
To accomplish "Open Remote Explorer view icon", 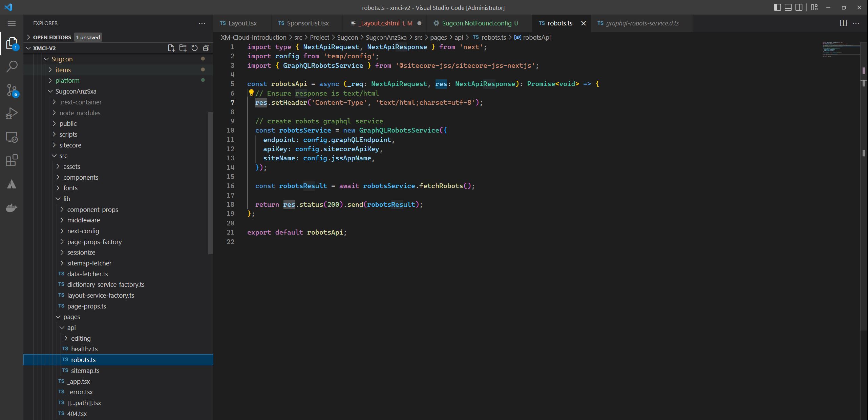I will tap(12, 137).
